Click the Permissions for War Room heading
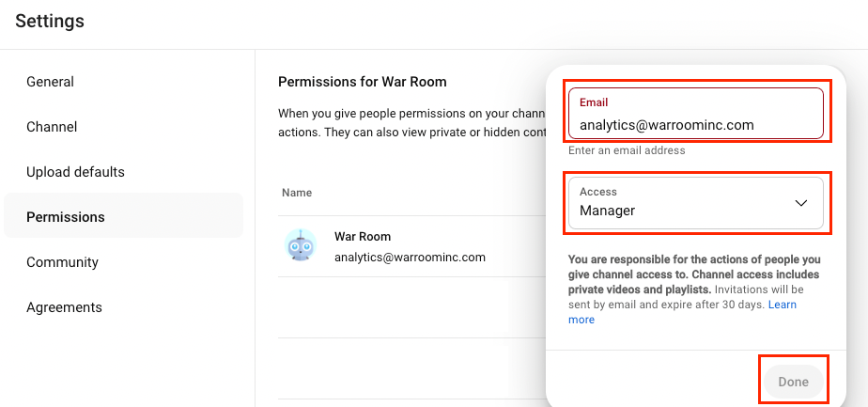This screenshot has width=868, height=407. [363, 82]
